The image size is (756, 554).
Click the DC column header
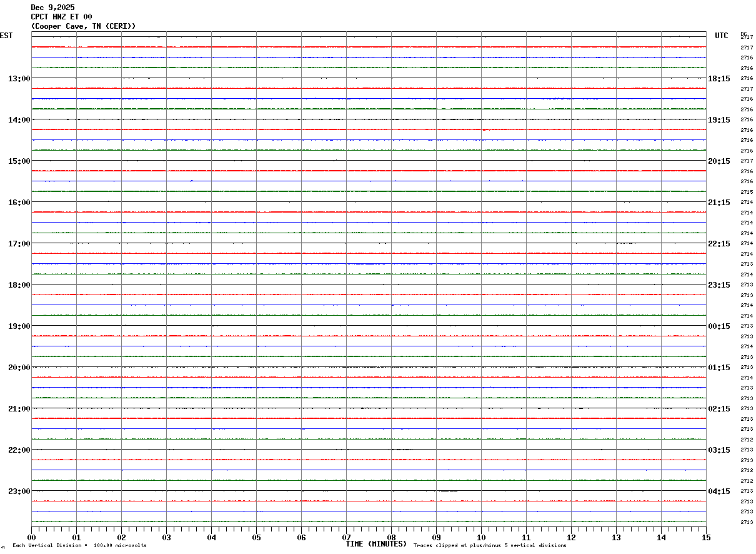click(x=744, y=34)
